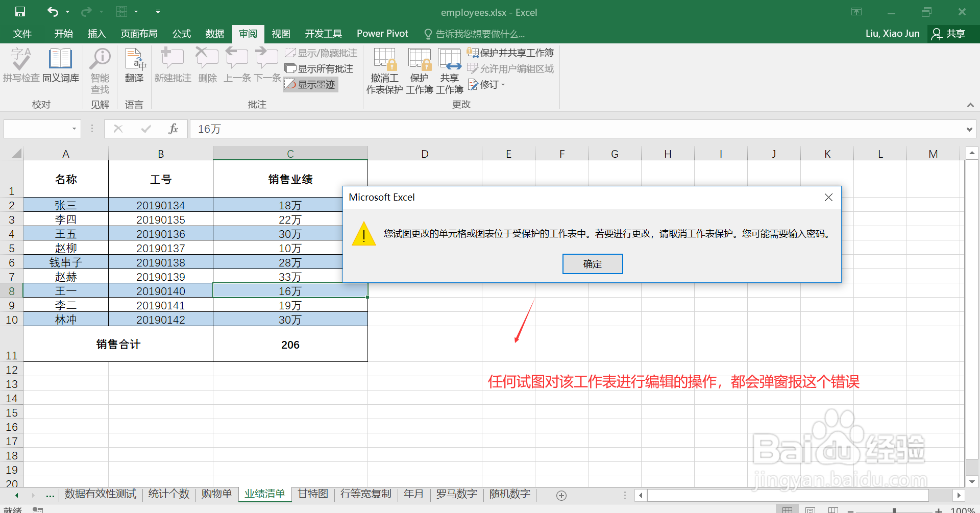Click cell with ID 20190137

[161, 248]
